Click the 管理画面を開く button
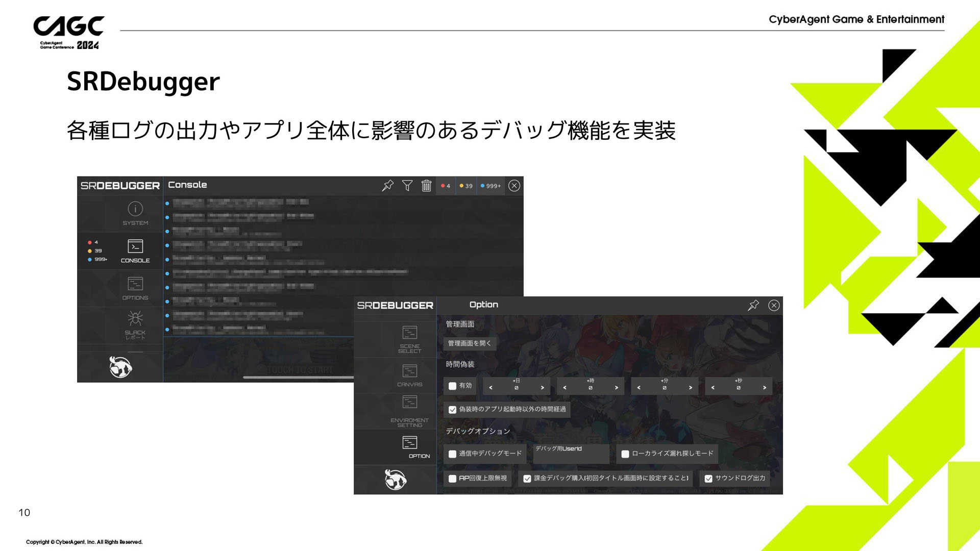This screenshot has width=980, height=551. (469, 343)
